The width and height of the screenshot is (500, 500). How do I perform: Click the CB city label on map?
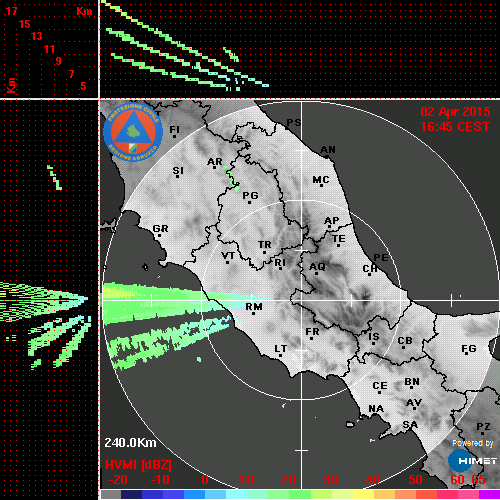click(x=405, y=341)
